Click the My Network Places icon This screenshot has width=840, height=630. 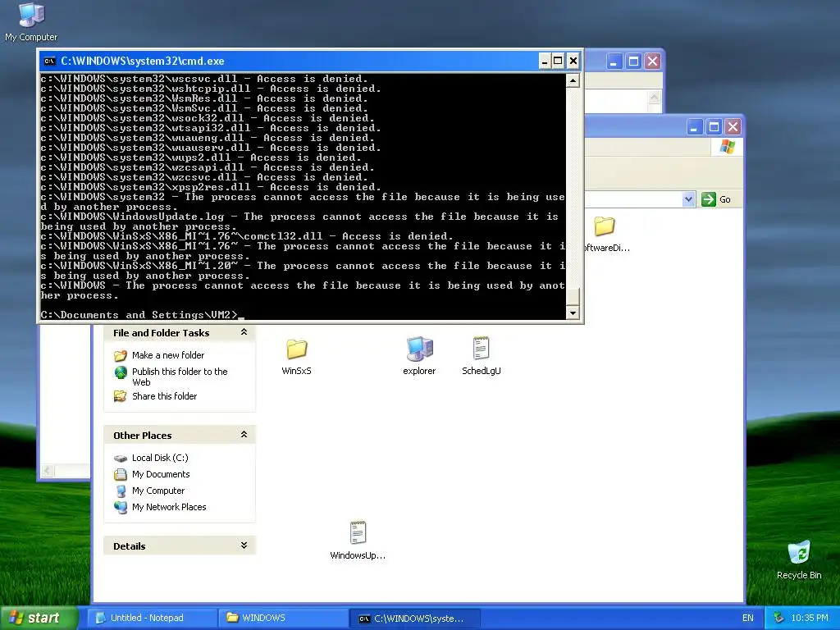(121, 507)
